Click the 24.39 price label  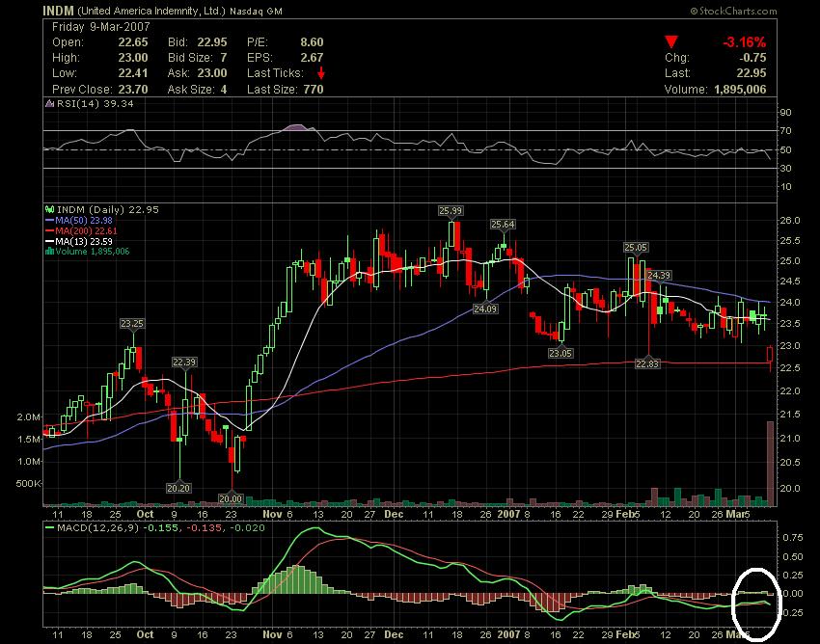pos(658,275)
